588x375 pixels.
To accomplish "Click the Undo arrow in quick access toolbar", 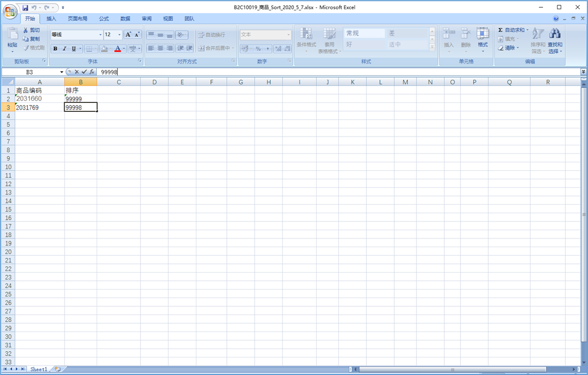I will point(34,8).
